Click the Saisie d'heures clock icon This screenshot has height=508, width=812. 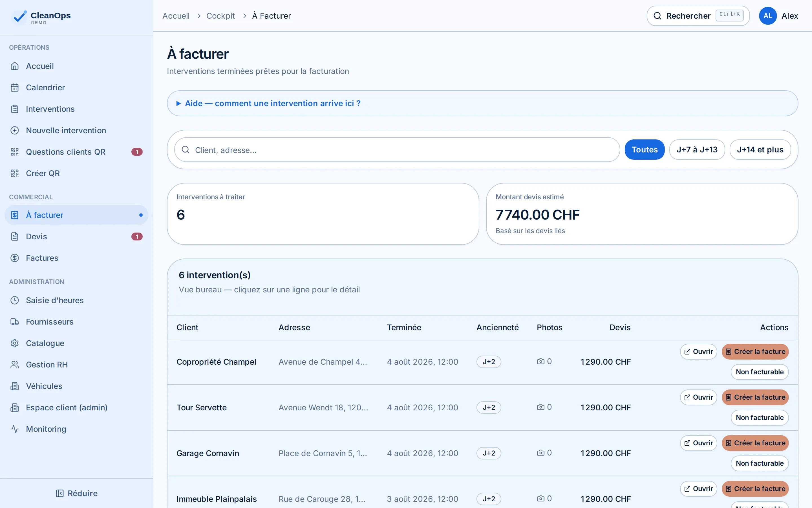point(14,300)
